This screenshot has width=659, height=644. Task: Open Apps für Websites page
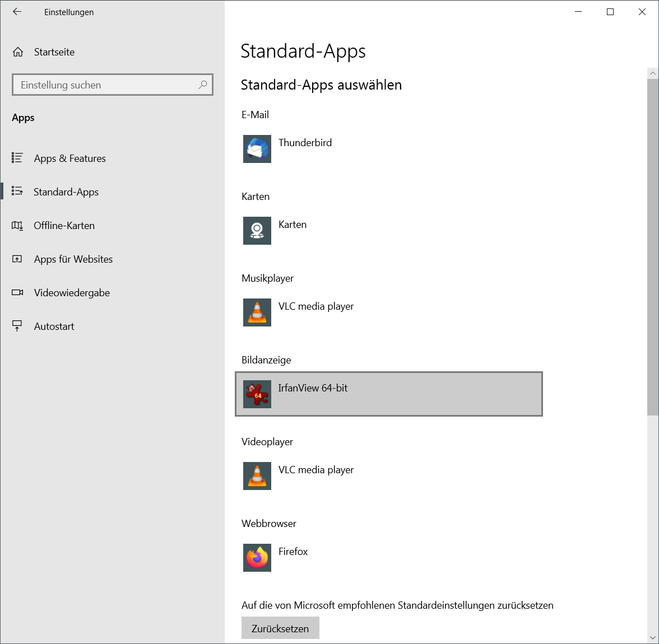tap(73, 259)
